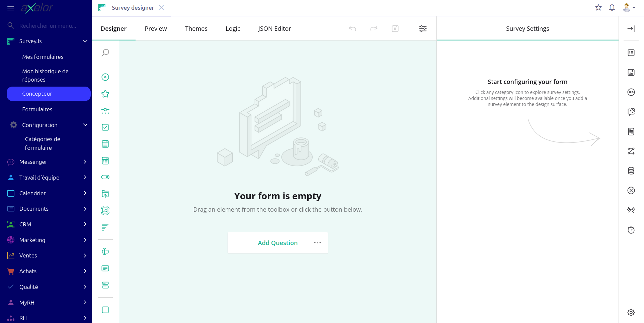The width and height of the screenshot is (644, 323).
Task: Open the gear icon in settings rail
Action: pyautogui.click(x=631, y=312)
